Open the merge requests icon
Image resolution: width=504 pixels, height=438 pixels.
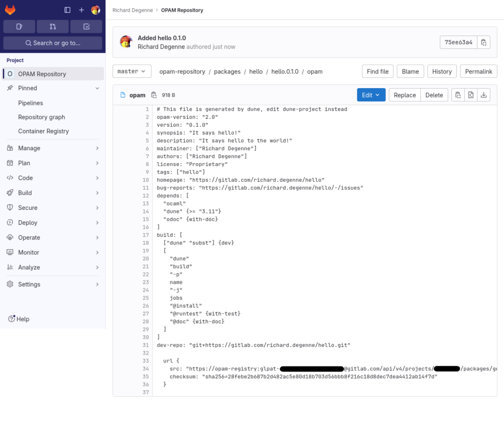click(x=53, y=26)
